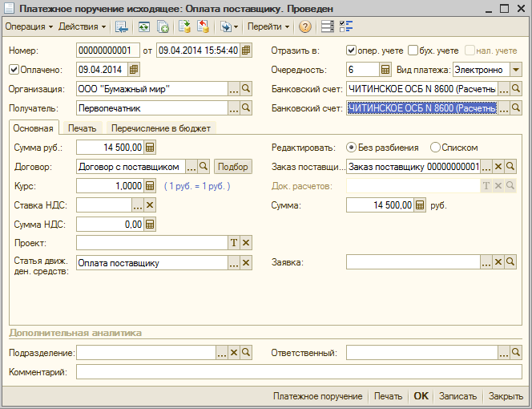Click the Подбор button

click(232, 167)
